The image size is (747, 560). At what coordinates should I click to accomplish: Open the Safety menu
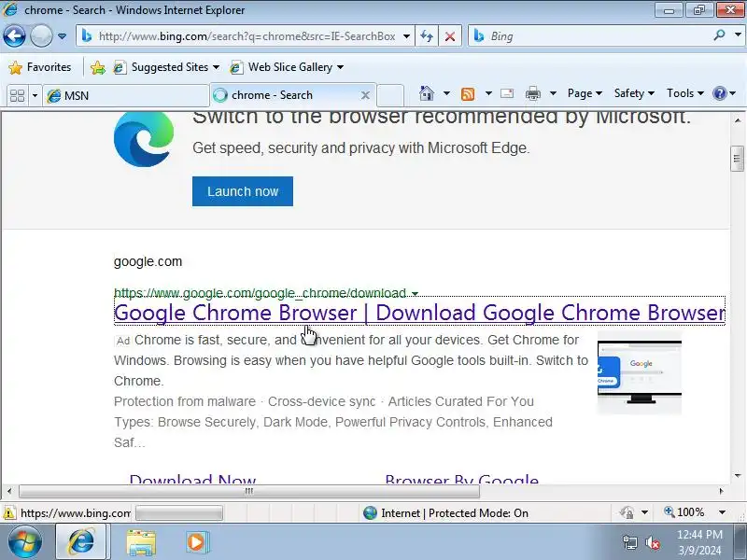[634, 93]
